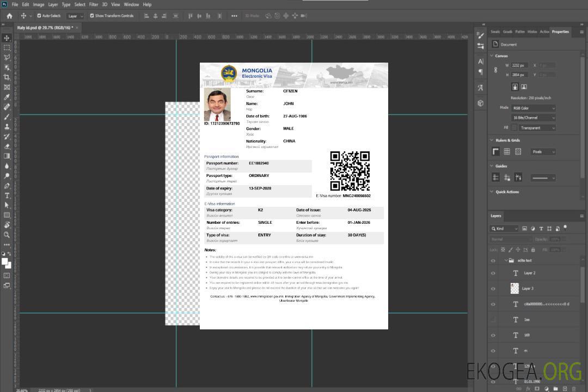The width and height of the screenshot is (588, 392).
Task: Open the Transparent fill dropdown
Action: click(x=537, y=128)
